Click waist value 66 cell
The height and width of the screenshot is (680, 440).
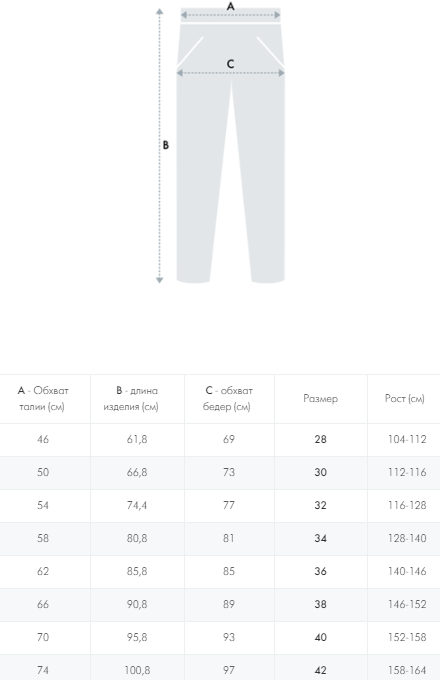tap(43, 604)
